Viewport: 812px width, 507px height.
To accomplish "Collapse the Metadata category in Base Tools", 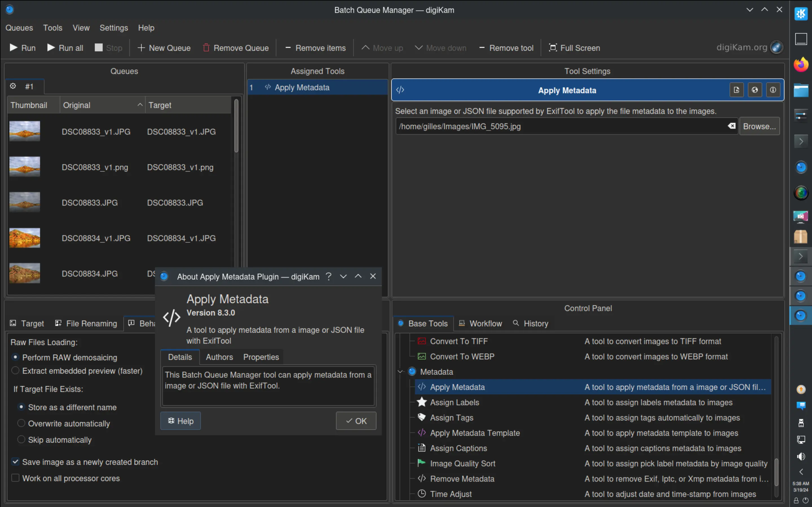I will [x=400, y=372].
